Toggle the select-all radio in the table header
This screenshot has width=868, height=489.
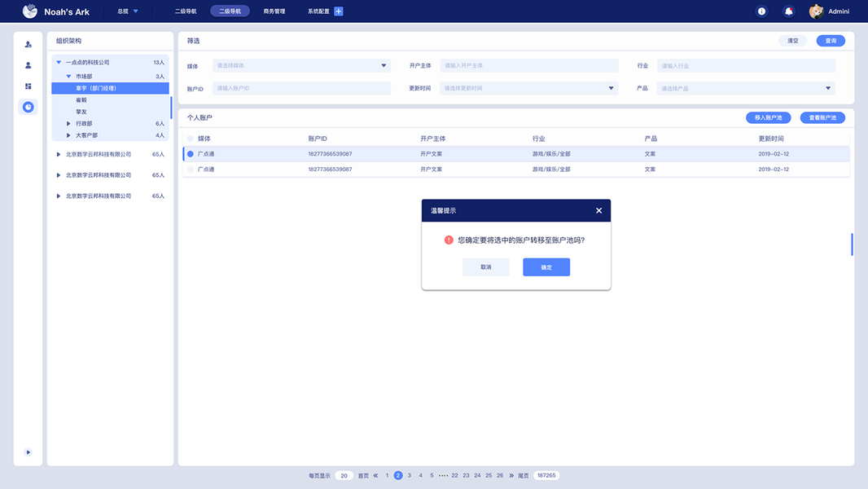[x=191, y=139]
